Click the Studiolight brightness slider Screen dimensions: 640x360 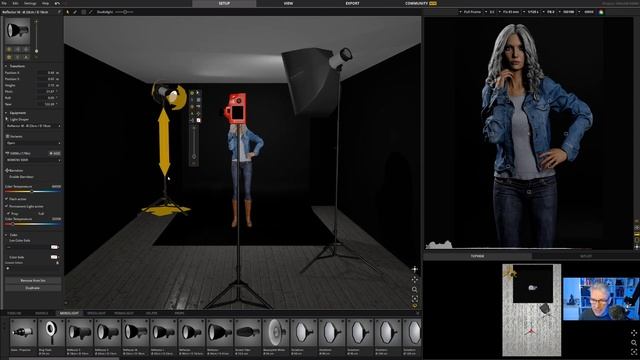[125, 12]
